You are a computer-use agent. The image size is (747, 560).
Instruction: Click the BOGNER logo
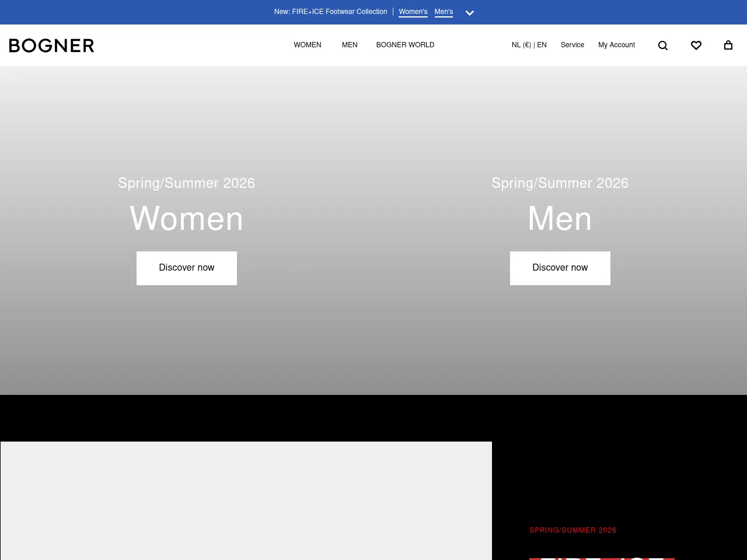(x=51, y=45)
